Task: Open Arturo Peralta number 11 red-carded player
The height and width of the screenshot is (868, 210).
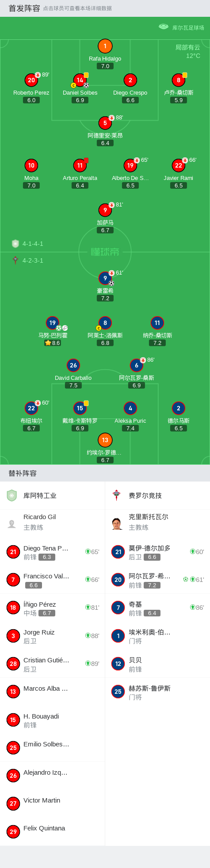Action: pos(80,165)
